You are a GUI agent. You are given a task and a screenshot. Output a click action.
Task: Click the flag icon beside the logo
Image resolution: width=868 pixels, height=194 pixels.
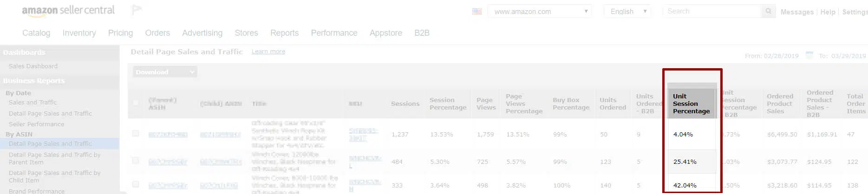(x=137, y=10)
